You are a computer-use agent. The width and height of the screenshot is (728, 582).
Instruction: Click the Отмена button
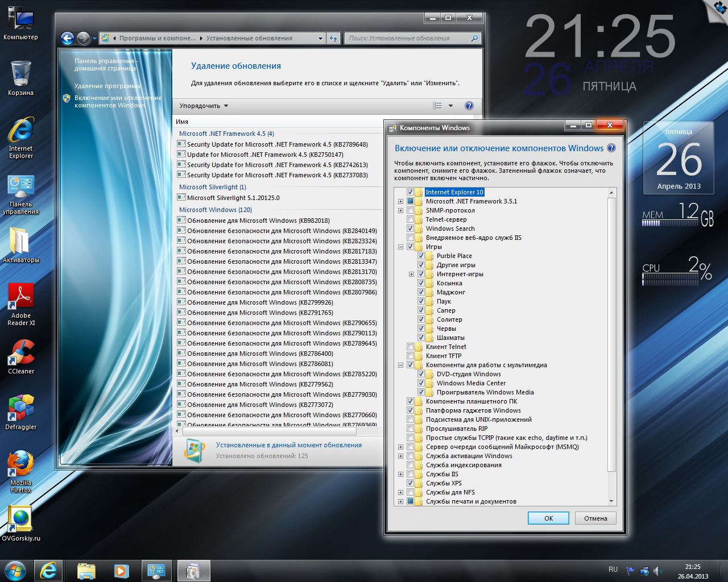tap(595, 518)
